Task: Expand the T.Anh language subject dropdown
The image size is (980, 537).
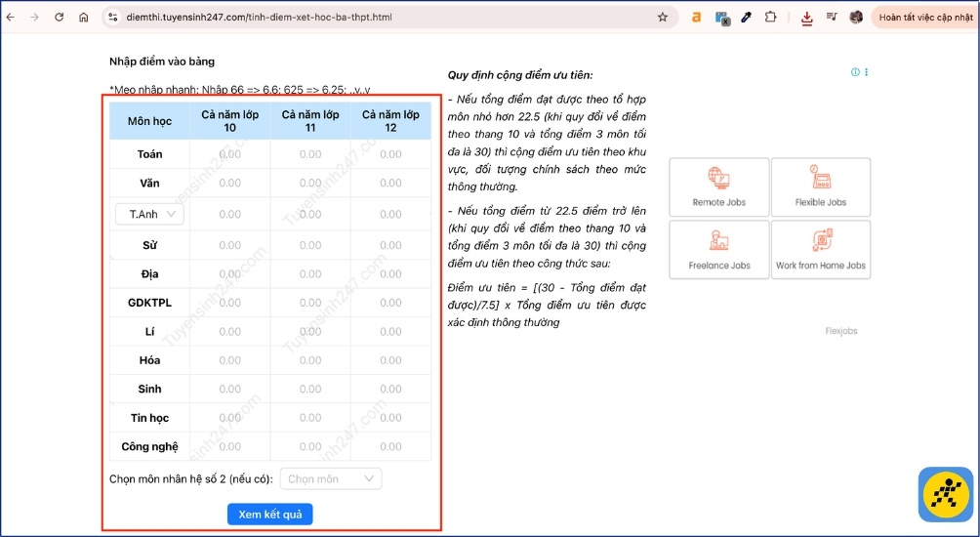Action: pyautogui.click(x=149, y=214)
